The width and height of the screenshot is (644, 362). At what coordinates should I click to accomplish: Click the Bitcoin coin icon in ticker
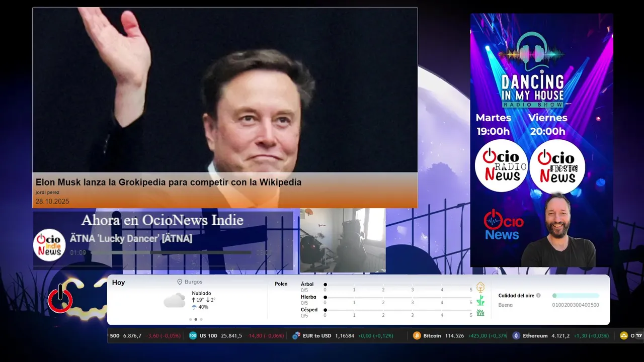[x=417, y=336]
